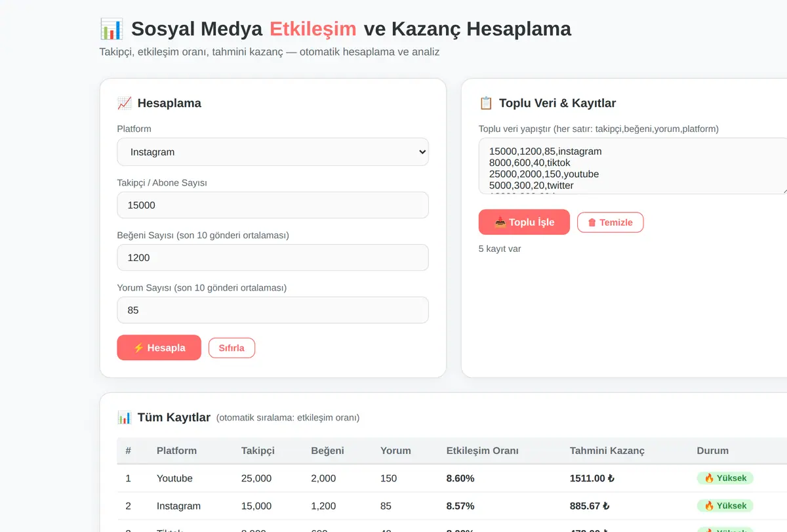Click the 'otomatik sıralama: etkileşim oranı' note
The width and height of the screenshot is (787, 532).
coord(288,418)
